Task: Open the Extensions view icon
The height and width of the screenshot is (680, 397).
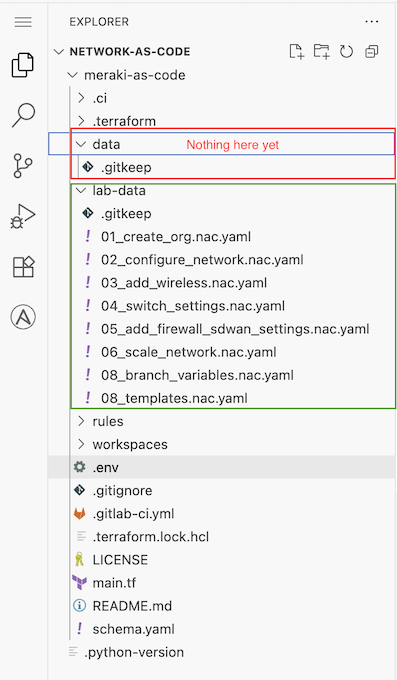Action: (23, 266)
